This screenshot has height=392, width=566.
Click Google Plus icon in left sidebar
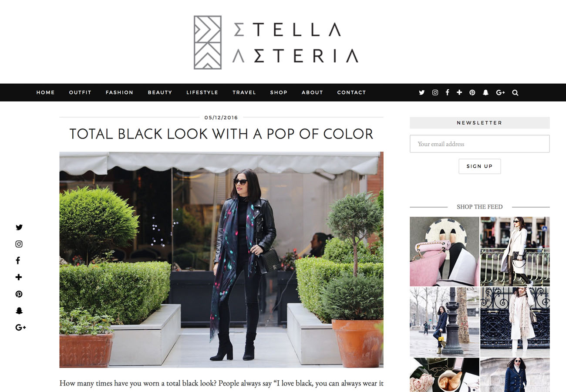tap(20, 328)
